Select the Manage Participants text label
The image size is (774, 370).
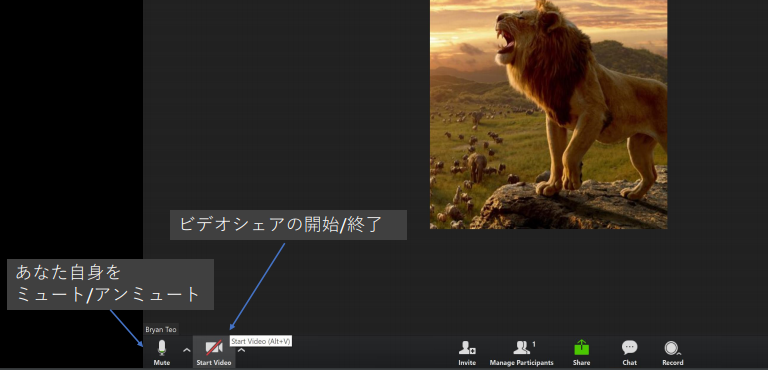[x=521, y=363]
